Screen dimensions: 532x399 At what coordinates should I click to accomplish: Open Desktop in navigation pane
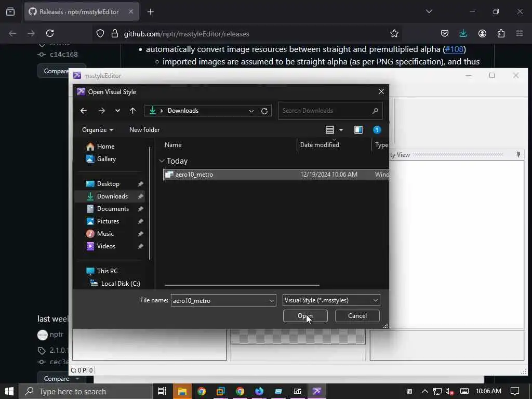(108, 184)
